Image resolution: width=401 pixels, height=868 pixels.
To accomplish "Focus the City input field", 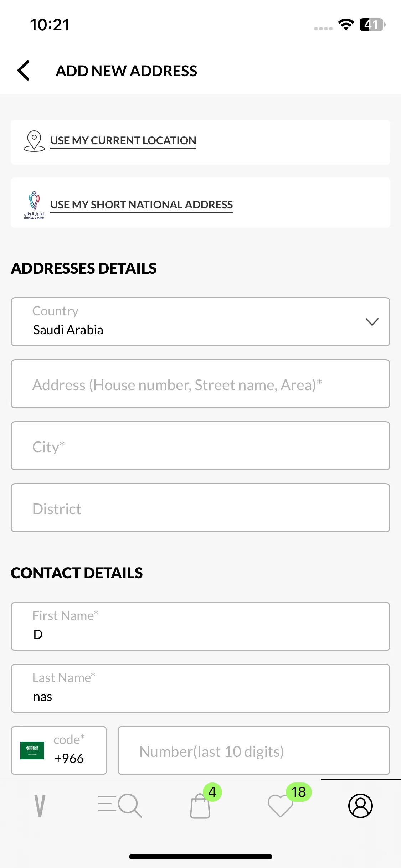I will click(200, 446).
